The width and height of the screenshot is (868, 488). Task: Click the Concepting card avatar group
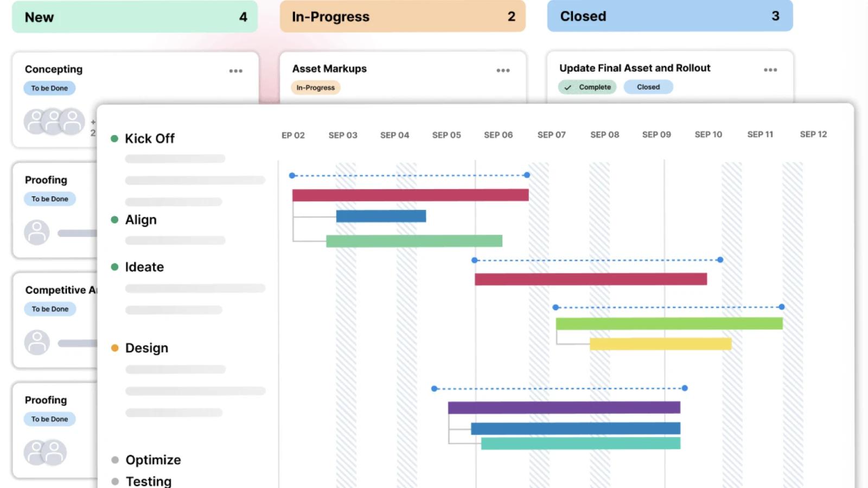[x=54, y=121]
